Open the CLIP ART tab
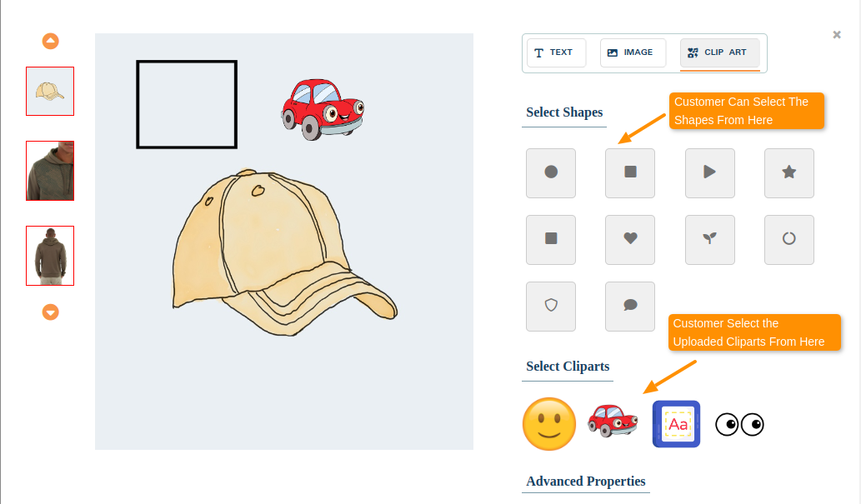861x504 pixels. (x=719, y=52)
